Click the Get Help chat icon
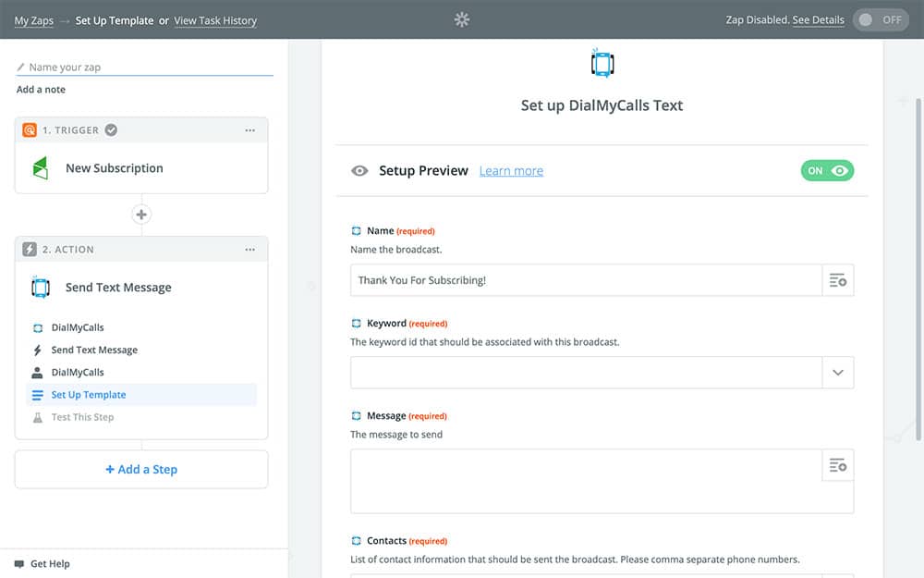 pyautogui.click(x=19, y=563)
